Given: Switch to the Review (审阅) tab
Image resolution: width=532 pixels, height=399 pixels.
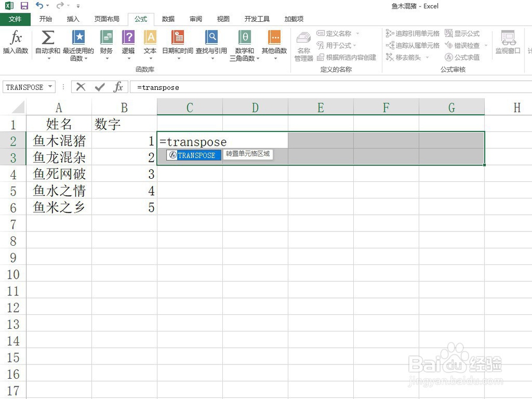Looking at the screenshot, I should pyautogui.click(x=196, y=19).
